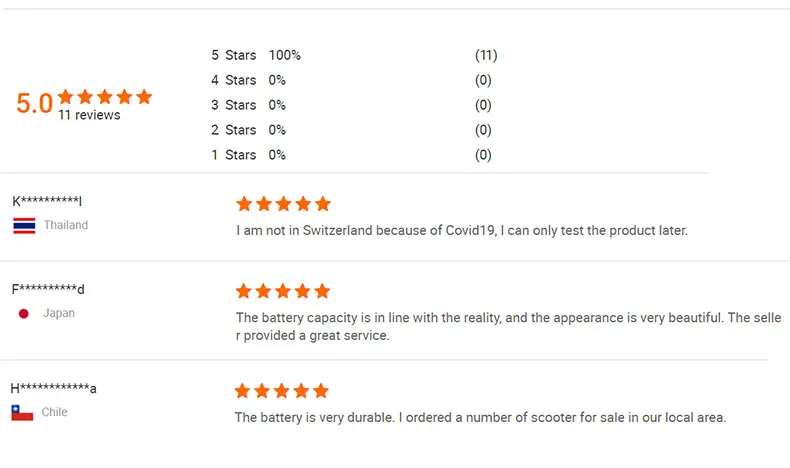Click the Japan flag icon
The image size is (790, 468).
24,313
